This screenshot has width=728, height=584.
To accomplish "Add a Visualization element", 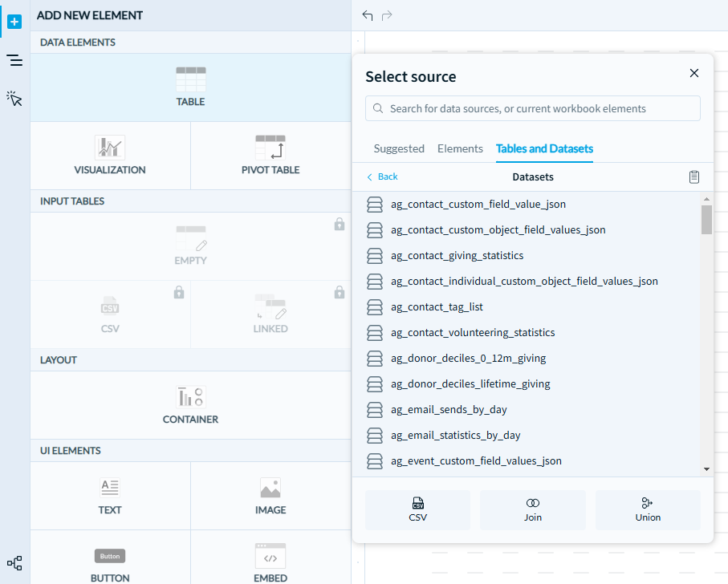I will pos(110,156).
